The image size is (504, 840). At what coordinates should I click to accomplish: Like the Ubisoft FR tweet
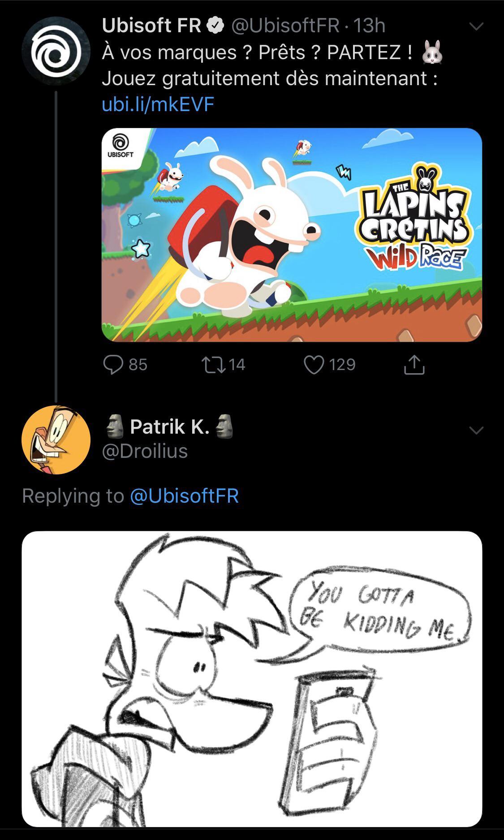tap(314, 364)
